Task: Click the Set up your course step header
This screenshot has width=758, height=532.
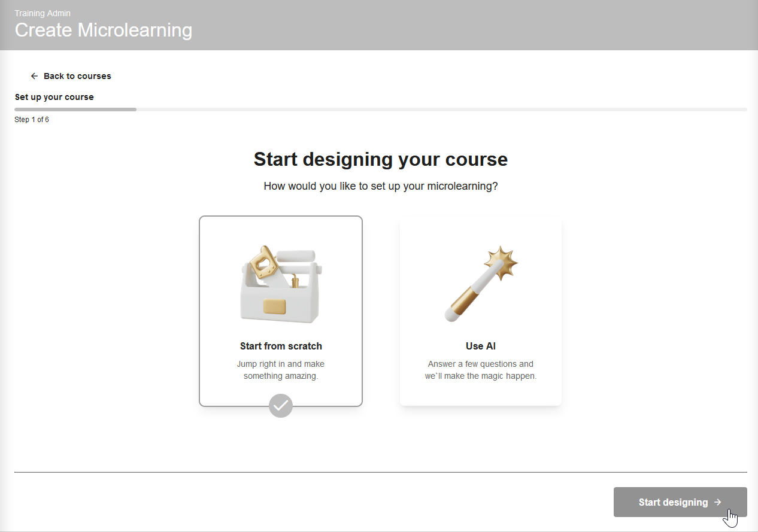Action: [54, 97]
